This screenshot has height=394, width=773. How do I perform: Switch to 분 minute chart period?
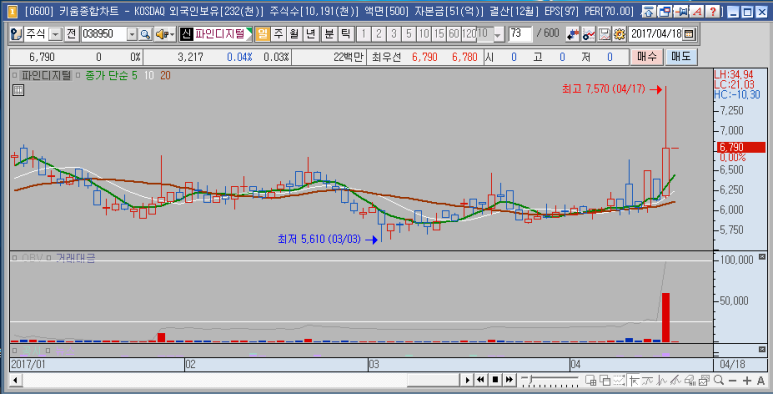(x=328, y=34)
